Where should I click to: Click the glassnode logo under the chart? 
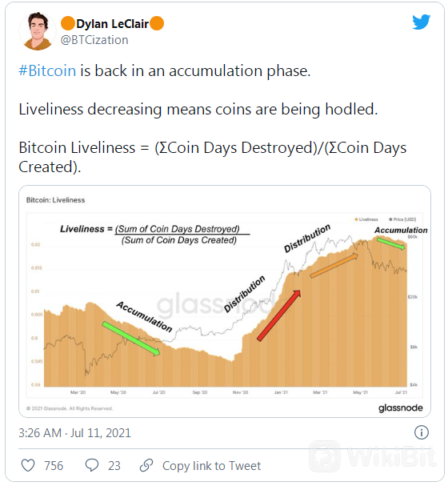coord(400,408)
